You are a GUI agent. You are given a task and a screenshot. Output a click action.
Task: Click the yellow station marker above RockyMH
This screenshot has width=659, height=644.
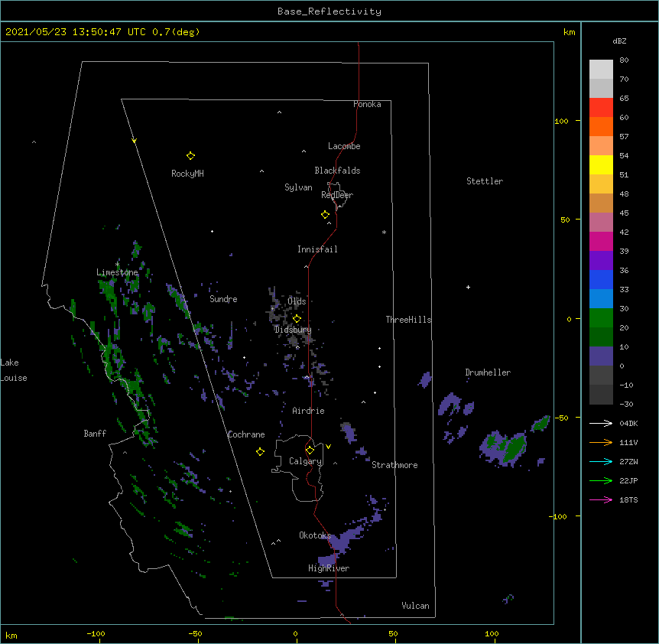coord(190,156)
